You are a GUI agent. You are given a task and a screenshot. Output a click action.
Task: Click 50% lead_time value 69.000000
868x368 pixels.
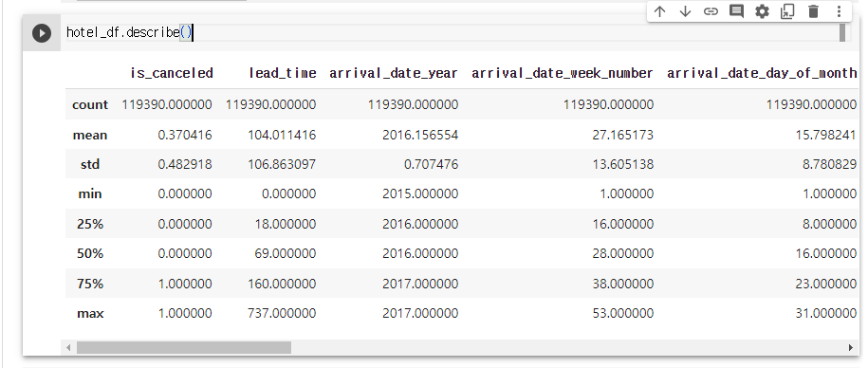tap(286, 253)
